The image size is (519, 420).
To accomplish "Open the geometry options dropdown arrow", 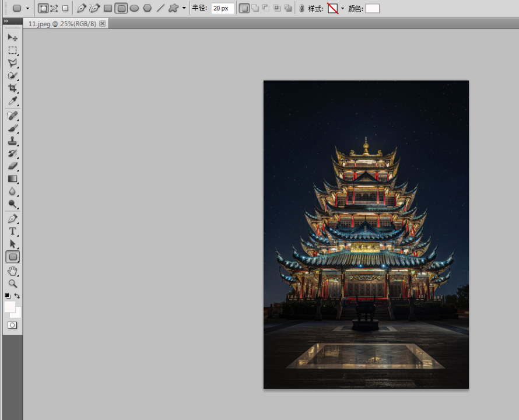I will (x=184, y=8).
